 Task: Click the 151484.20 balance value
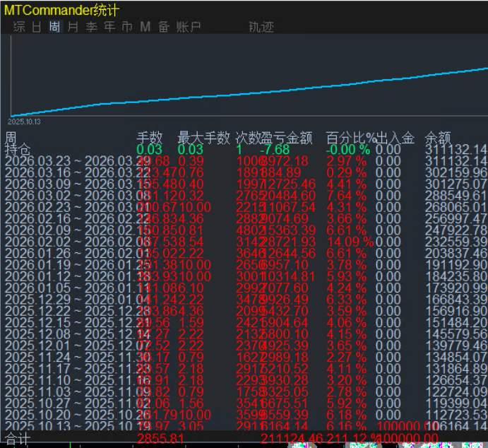click(x=456, y=322)
